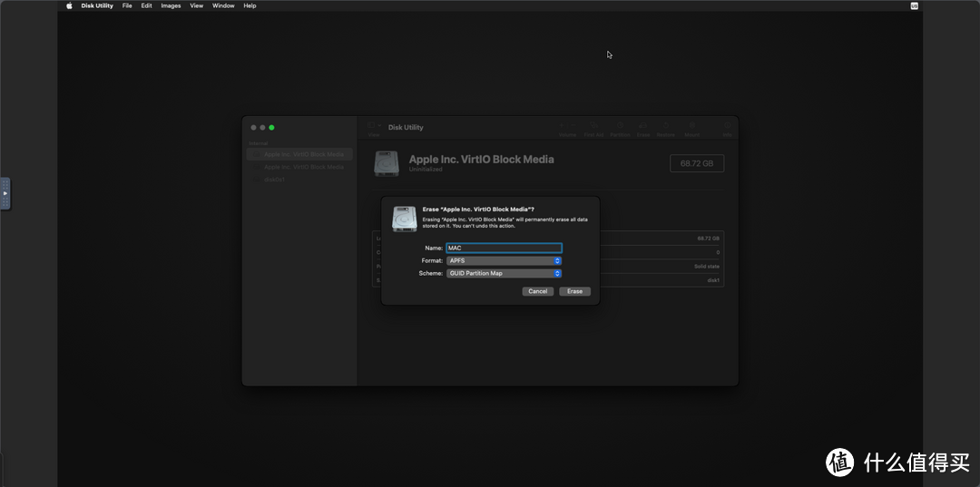Select the highlighted Apple Inc. VirtIO Block Media sidebar disk

[299, 154]
